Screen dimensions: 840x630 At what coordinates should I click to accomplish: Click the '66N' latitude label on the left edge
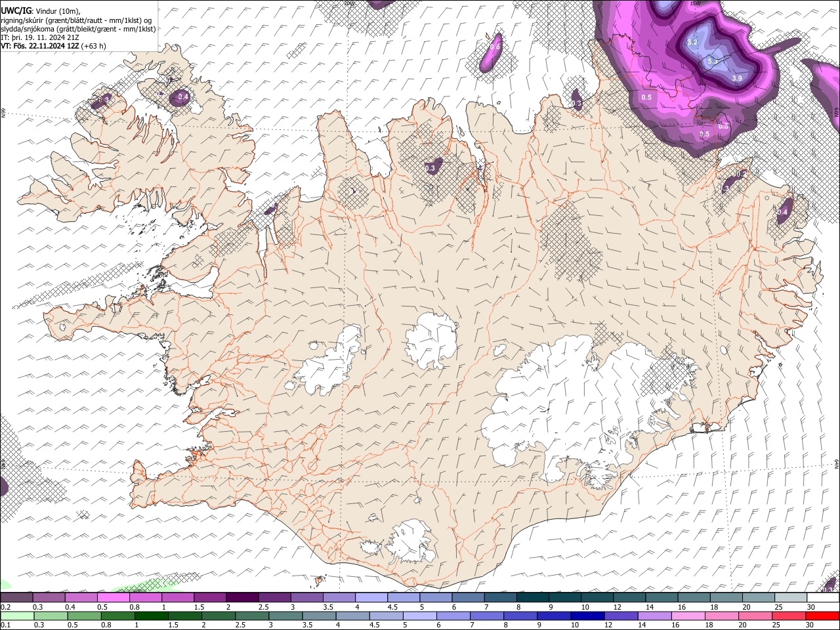click(3, 114)
